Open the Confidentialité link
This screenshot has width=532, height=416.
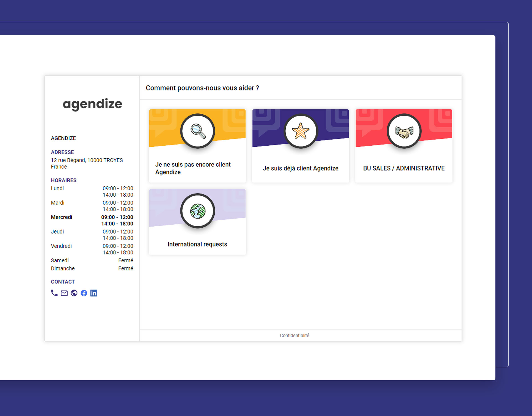[295, 335]
